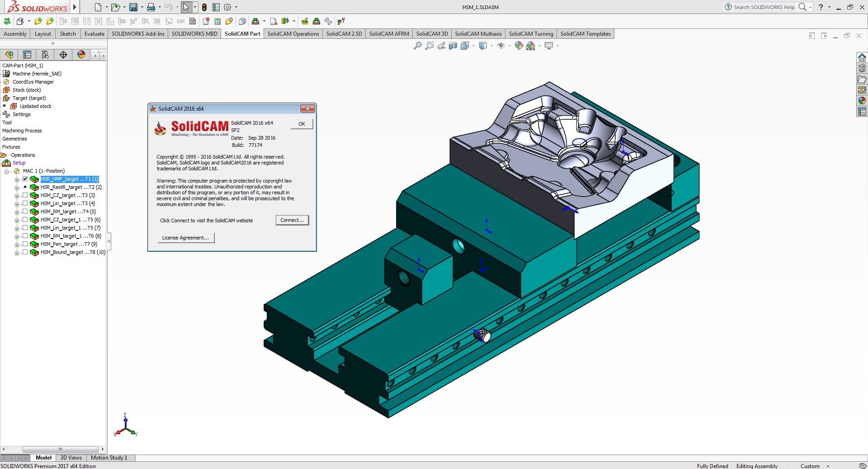
Task: Click the SolidCAM calculator table icon
Action: point(217,21)
